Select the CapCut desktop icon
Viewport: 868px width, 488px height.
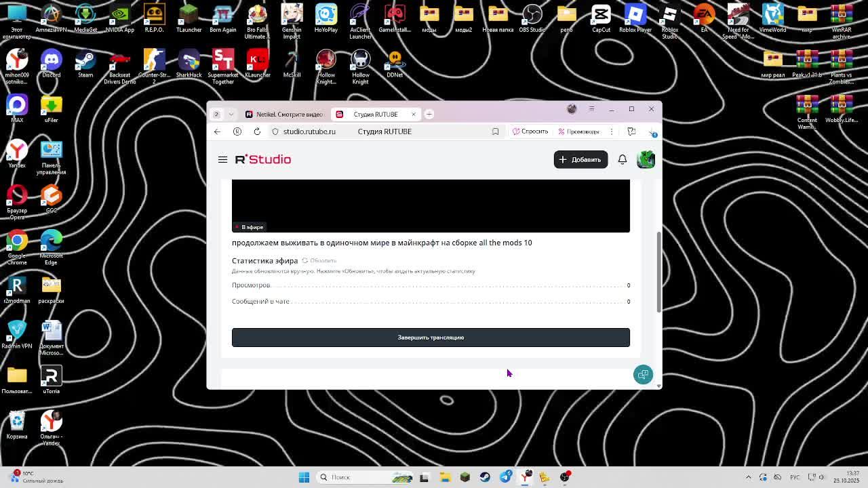[601, 19]
